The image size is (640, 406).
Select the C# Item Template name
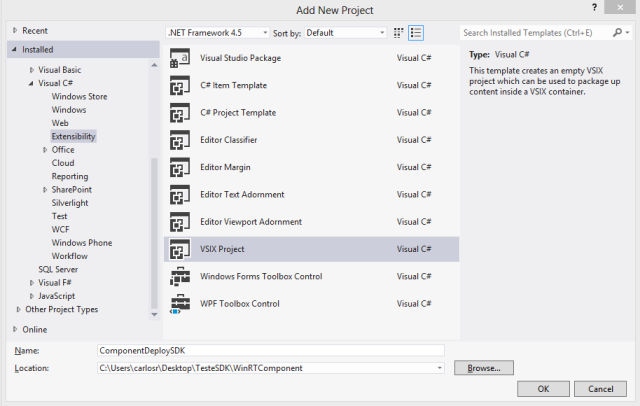[x=233, y=85]
